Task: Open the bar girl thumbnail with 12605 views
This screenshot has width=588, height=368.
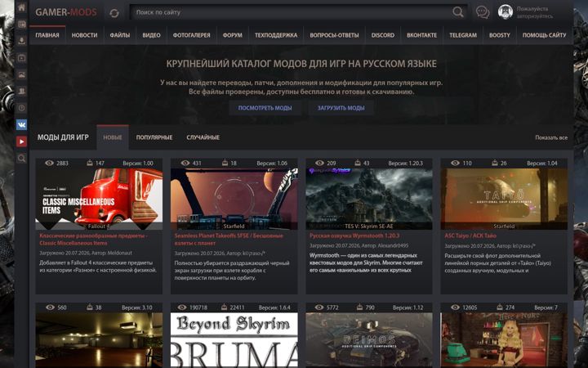Action: [504, 340]
